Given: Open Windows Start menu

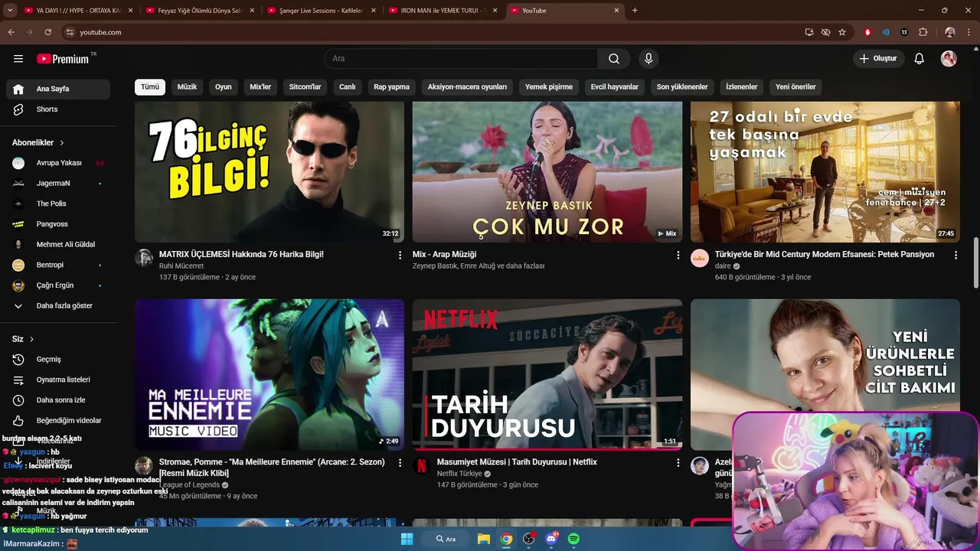Looking at the screenshot, I should [x=407, y=539].
